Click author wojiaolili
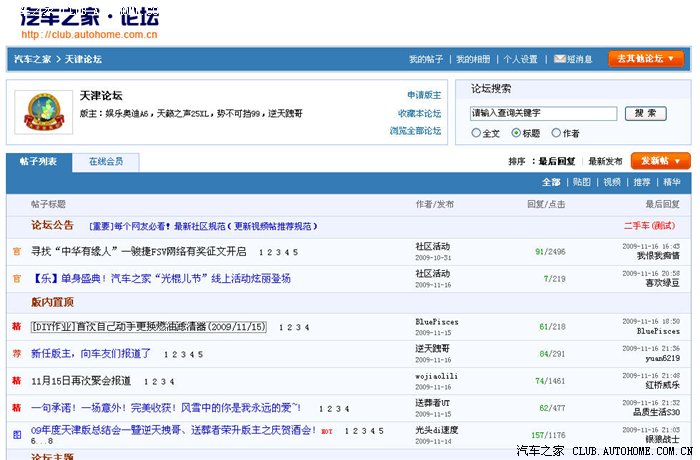Screen dimensions: 700x460 pyautogui.click(x=436, y=376)
